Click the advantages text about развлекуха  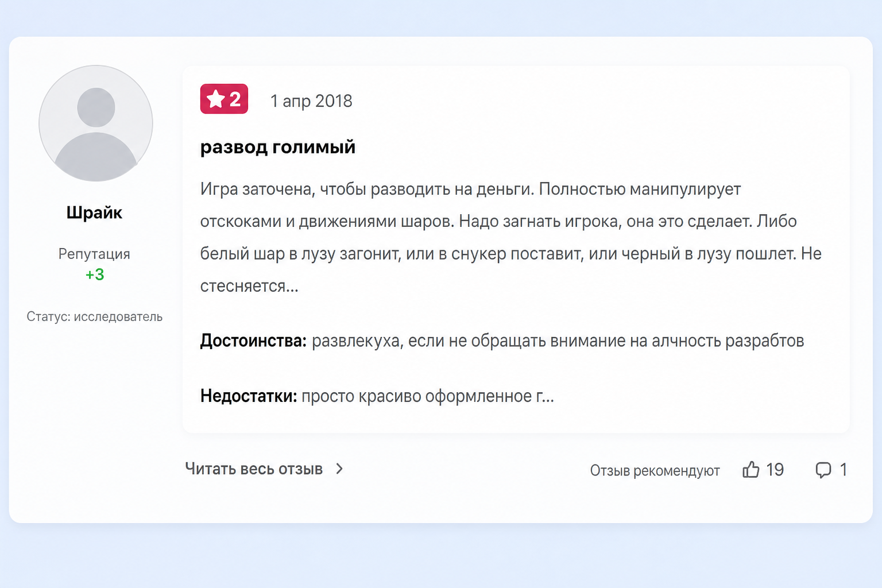[x=558, y=341]
